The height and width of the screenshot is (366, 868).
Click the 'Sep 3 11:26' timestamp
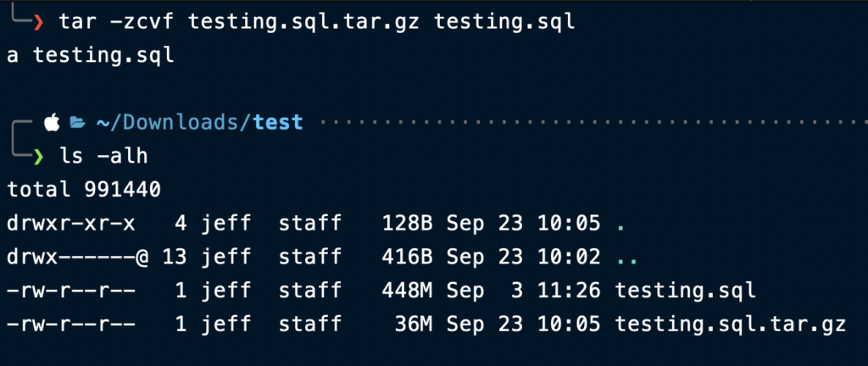523,291
